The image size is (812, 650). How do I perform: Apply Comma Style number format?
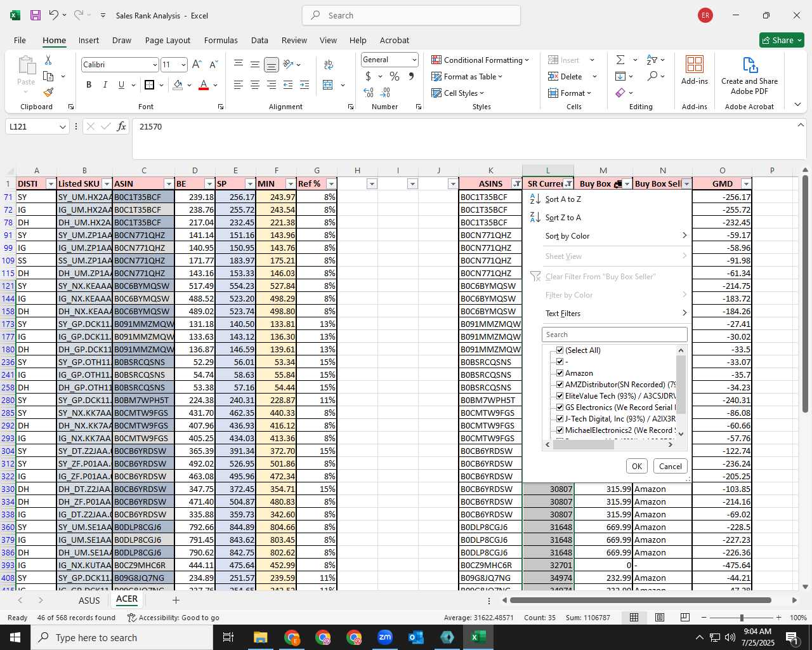411,77
